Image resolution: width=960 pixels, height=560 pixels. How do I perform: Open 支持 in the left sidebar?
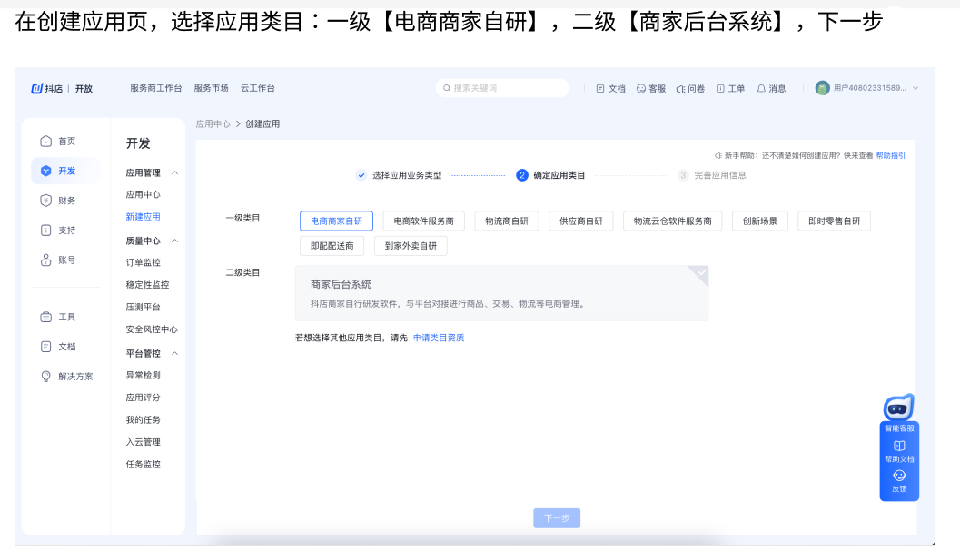click(58, 231)
